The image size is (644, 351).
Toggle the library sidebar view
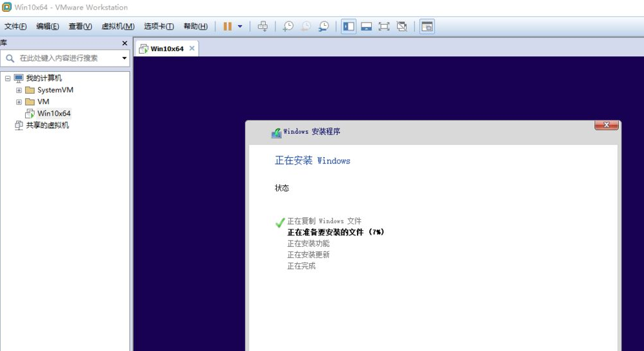point(349,27)
